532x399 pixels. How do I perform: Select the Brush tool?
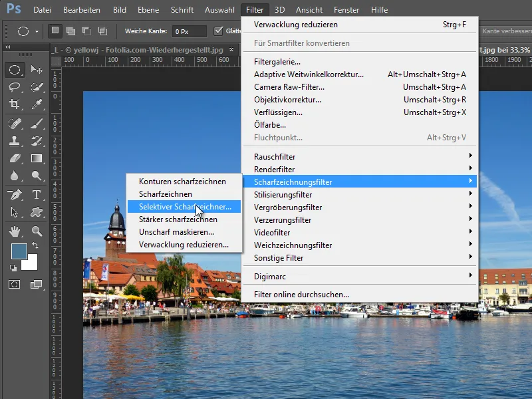[x=37, y=124]
